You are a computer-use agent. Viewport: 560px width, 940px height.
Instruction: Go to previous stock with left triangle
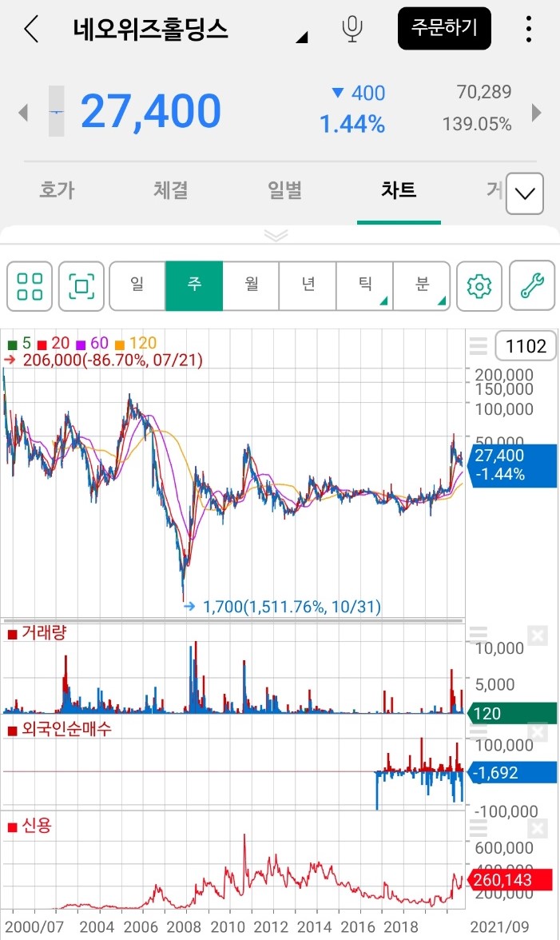point(23,112)
